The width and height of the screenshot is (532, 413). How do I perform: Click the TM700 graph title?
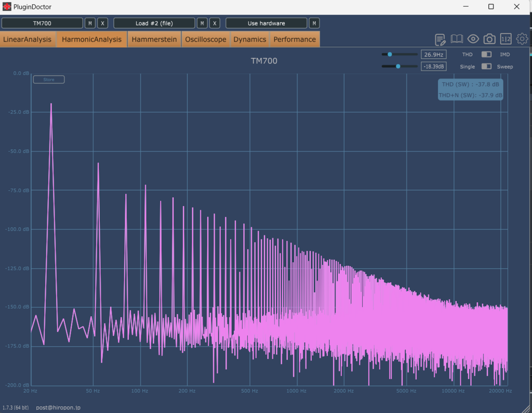point(264,61)
